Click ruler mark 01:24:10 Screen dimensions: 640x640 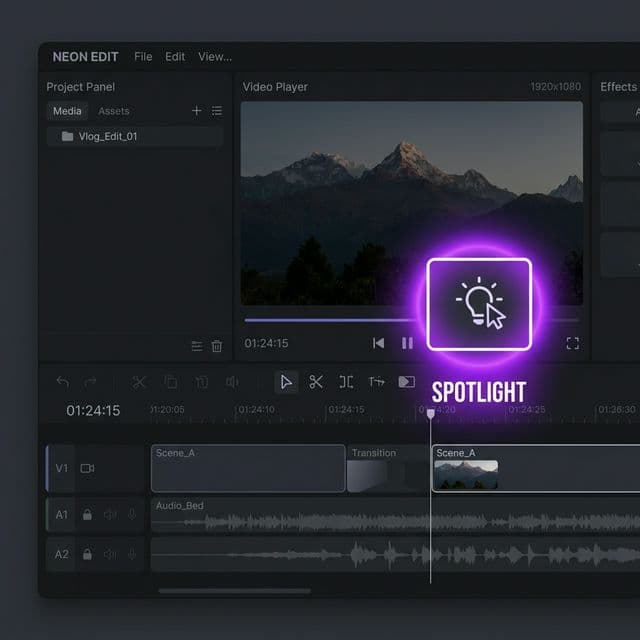point(256,409)
